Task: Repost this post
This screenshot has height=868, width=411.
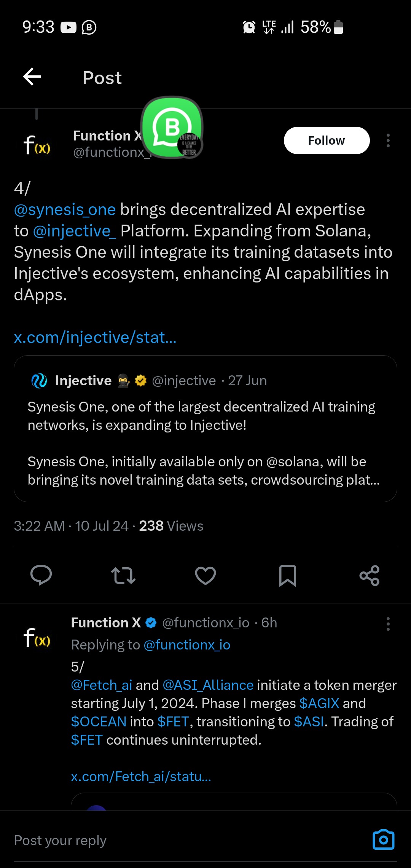Action: (123, 575)
